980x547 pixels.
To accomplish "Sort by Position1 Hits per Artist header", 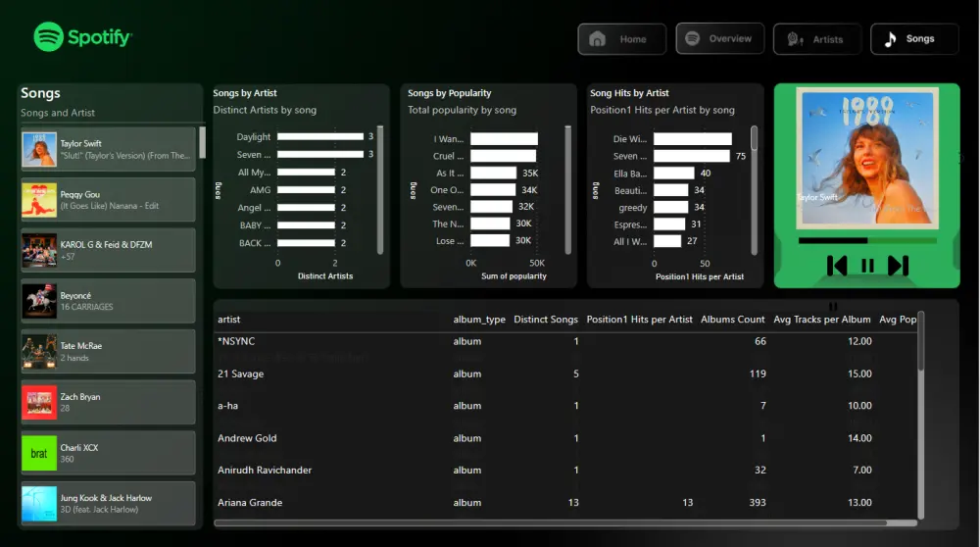I will coord(639,320).
